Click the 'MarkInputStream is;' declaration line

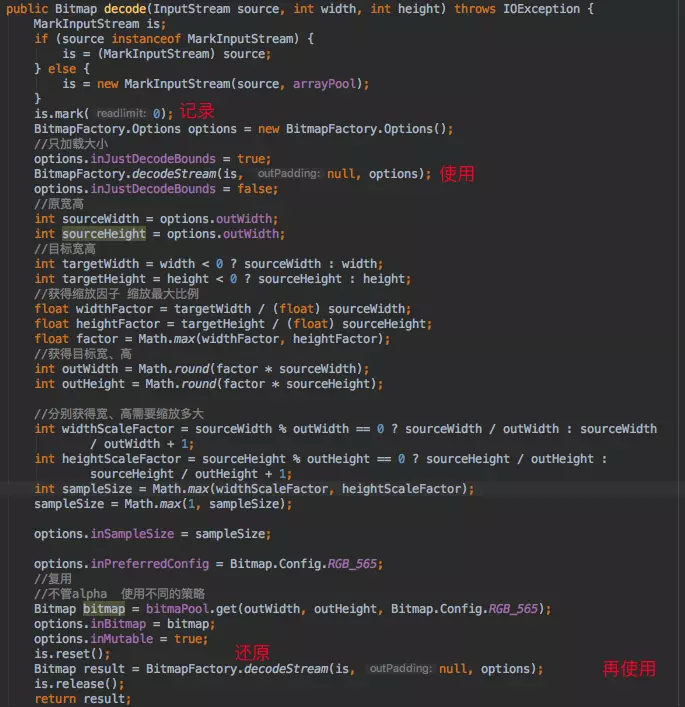[100, 24]
